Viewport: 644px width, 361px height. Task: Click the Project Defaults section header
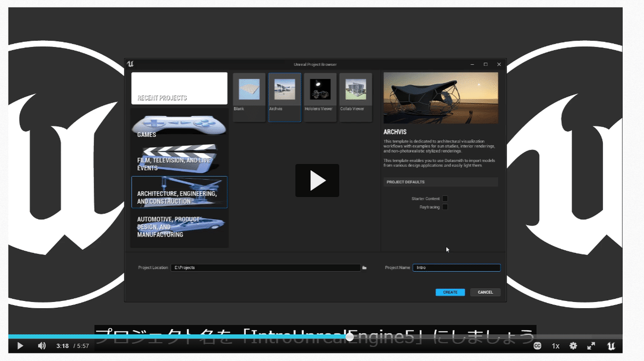coord(441,182)
